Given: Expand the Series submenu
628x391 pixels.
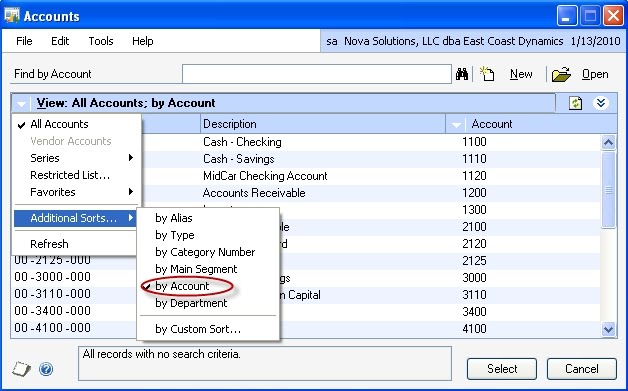Looking at the screenshot, I should tap(77, 158).
